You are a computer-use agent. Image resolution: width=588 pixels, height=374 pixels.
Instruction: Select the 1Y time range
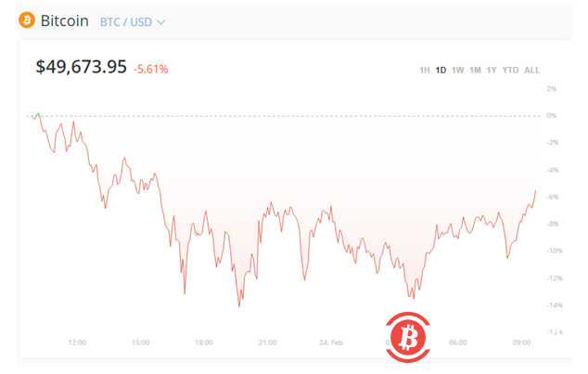coord(492,70)
